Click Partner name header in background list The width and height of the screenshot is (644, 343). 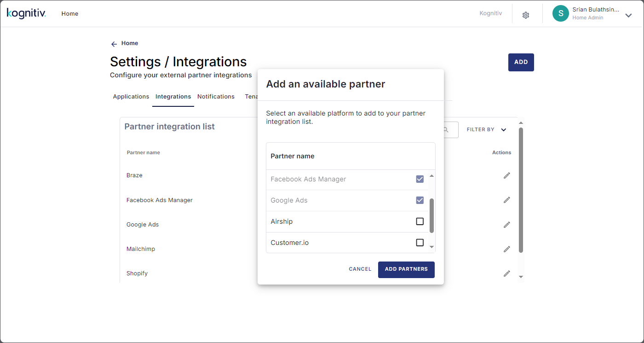click(144, 152)
